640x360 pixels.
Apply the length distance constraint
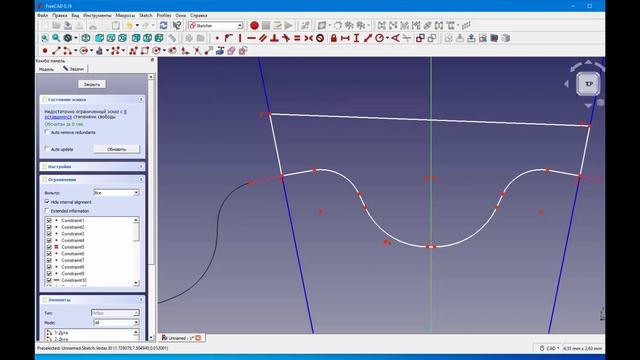(x=368, y=38)
